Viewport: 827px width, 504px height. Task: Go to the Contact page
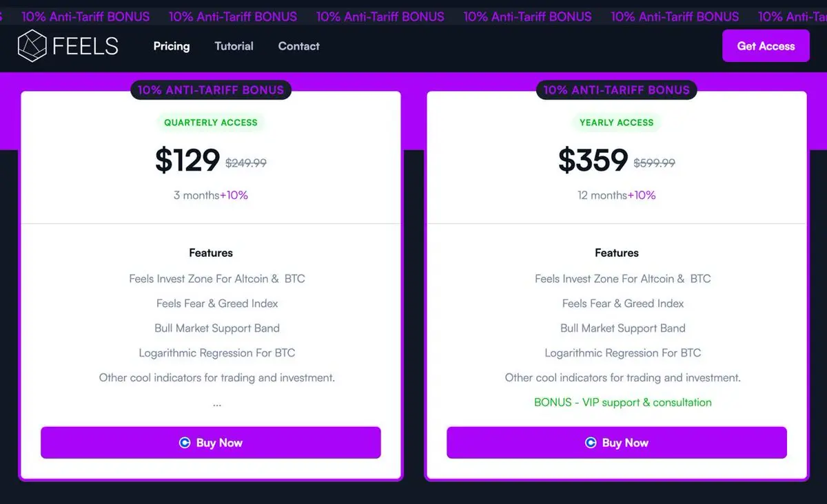(x=298, y=46)
